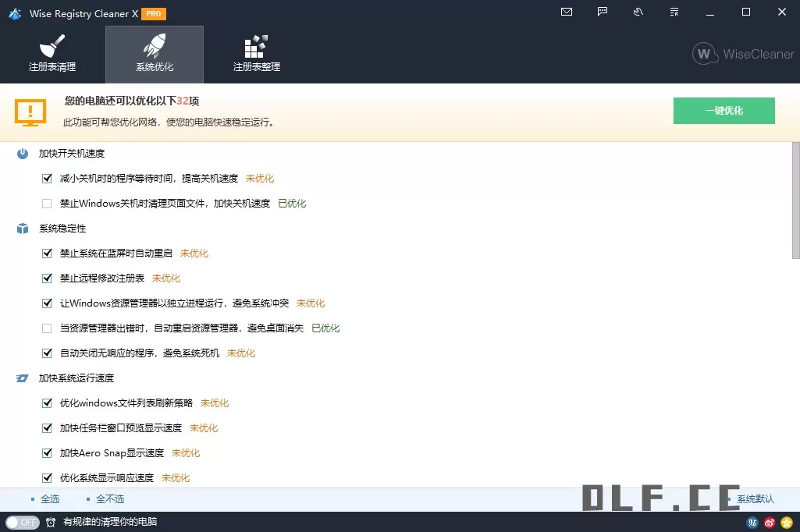The width and height of the screenshot is (800, 532).
Task: Open the 注册表整理 tab
Action: (x=255, y=53)
